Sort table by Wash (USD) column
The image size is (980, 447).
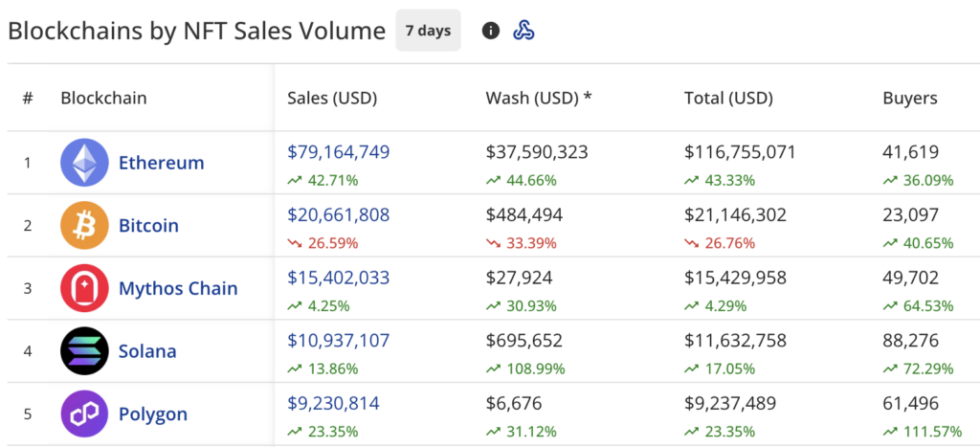(539, 98)
